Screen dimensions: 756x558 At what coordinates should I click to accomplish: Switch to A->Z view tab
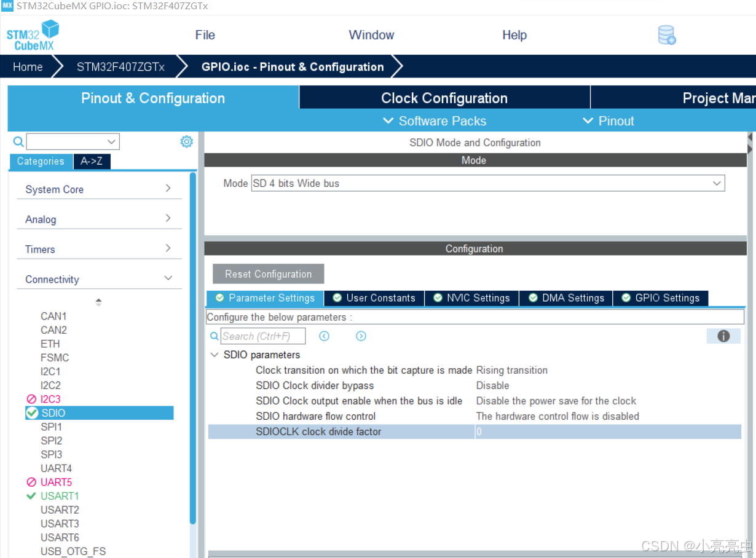coord(92,161)
